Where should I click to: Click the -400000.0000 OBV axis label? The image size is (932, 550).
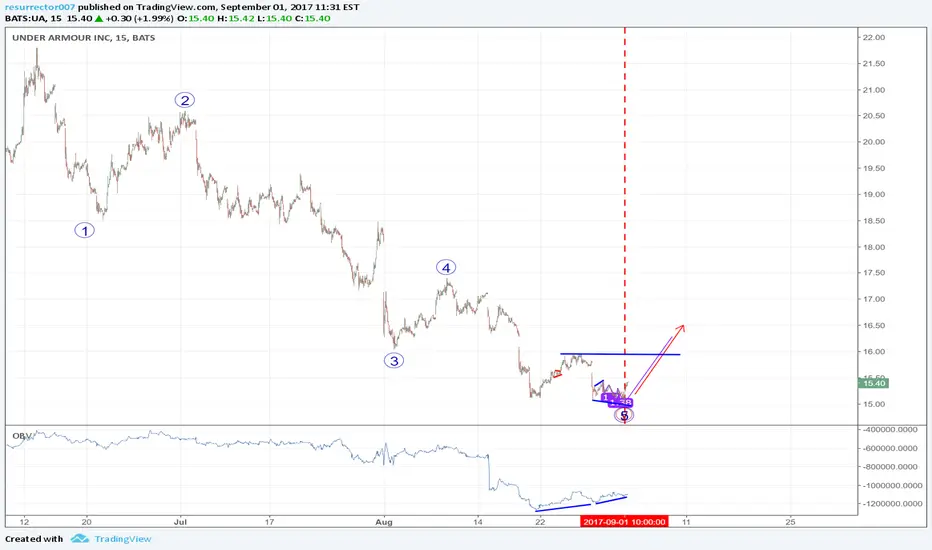pos(890,429)
